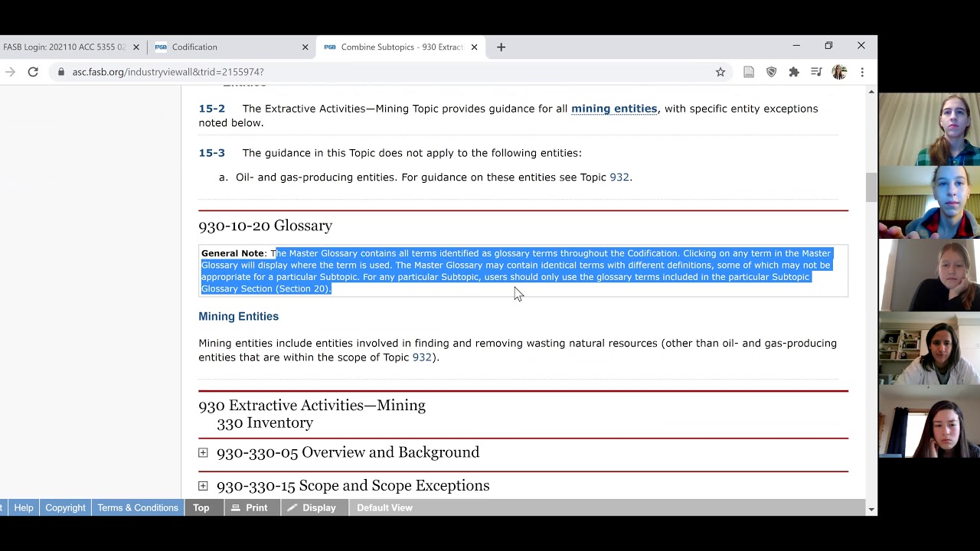Minimize the Chrome window

pos(796,46)
